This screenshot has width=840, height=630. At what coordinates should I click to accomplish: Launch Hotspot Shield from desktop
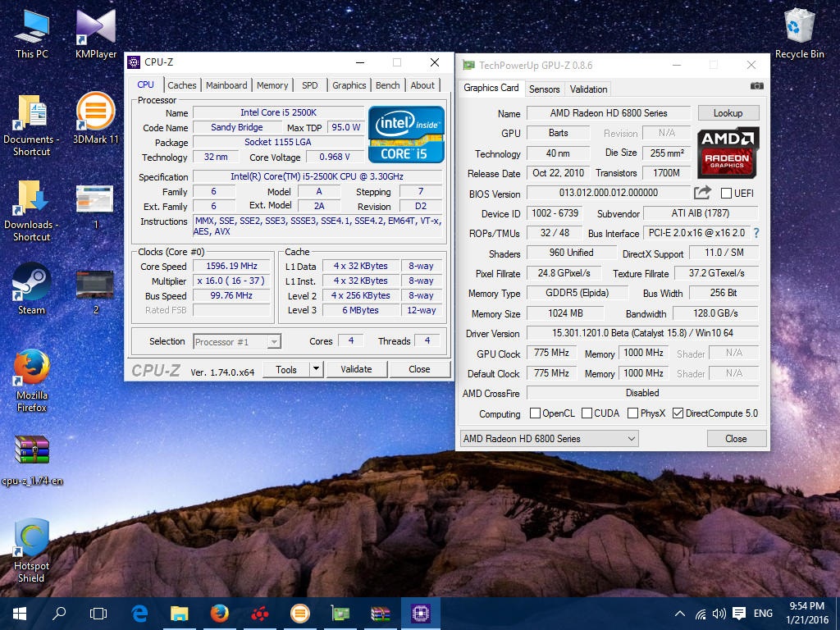(x=32, y=550)
